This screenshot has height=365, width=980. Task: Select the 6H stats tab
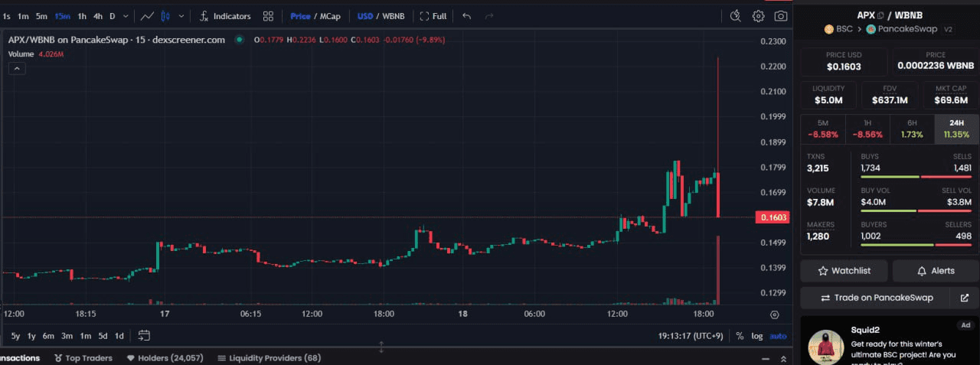click(x=912, y=129)
